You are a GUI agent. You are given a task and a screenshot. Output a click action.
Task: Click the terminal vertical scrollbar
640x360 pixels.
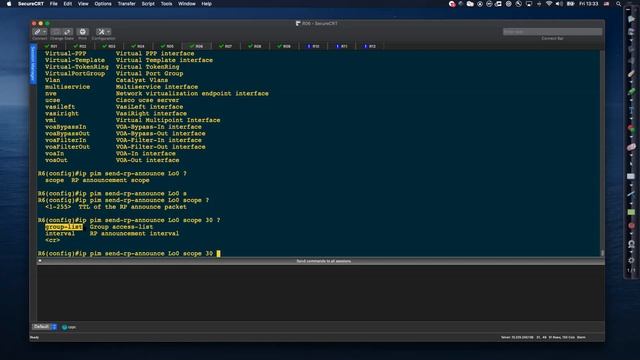point(602,153)
